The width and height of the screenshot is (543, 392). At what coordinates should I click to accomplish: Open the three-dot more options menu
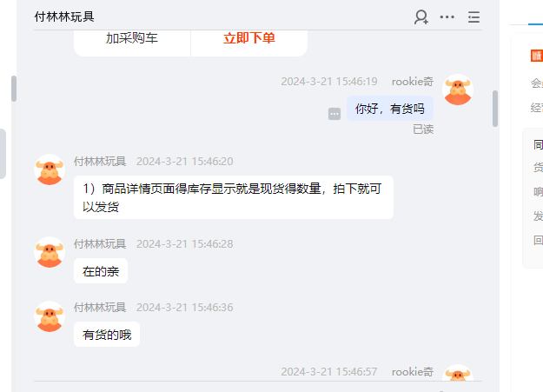[447, 17]
